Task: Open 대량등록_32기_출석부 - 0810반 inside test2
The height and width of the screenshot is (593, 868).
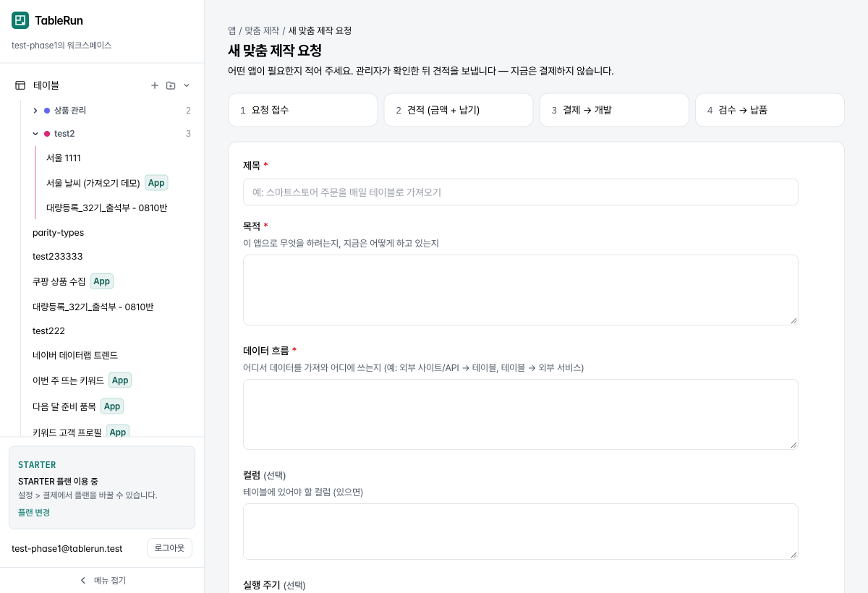Action: click(x=107, y=208)
